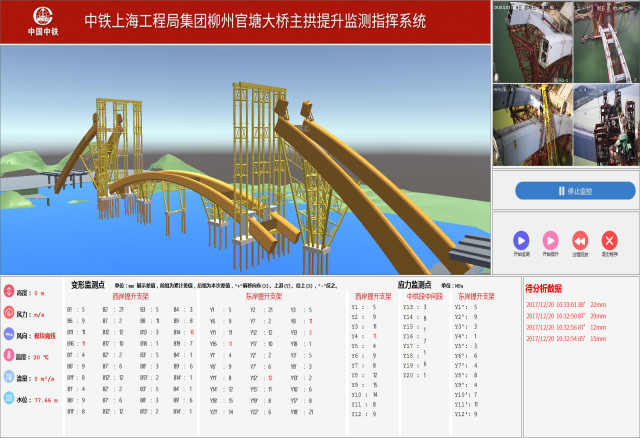This screenshot has height=438, width=640.
Task: Select the 2017/12/20 10:33:01 22mm record
Action: pos(566,305)
